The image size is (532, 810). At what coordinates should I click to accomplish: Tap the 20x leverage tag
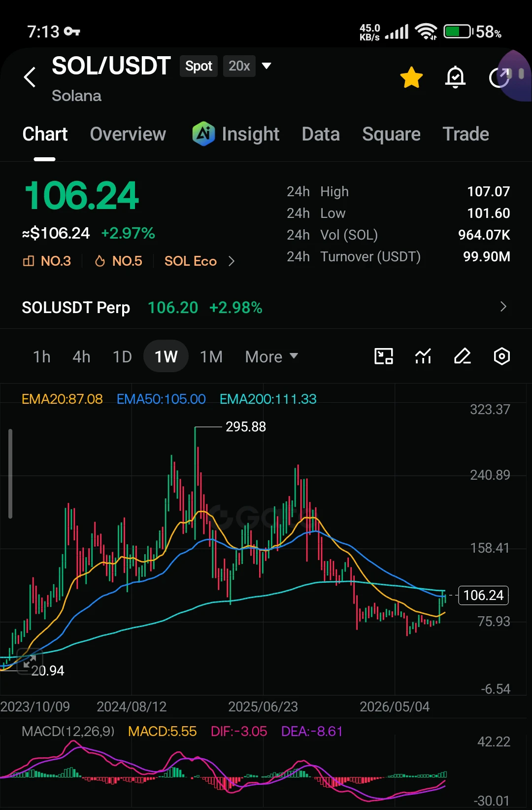pos(239,66)
